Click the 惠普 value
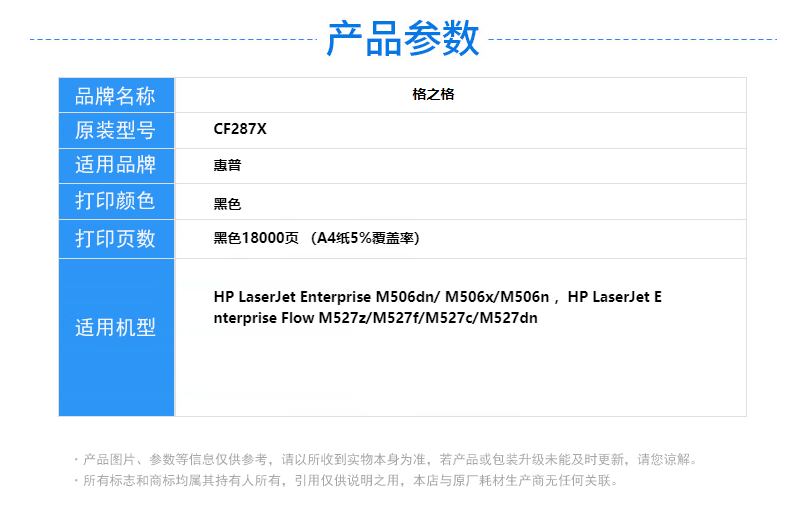 point(228,165)
